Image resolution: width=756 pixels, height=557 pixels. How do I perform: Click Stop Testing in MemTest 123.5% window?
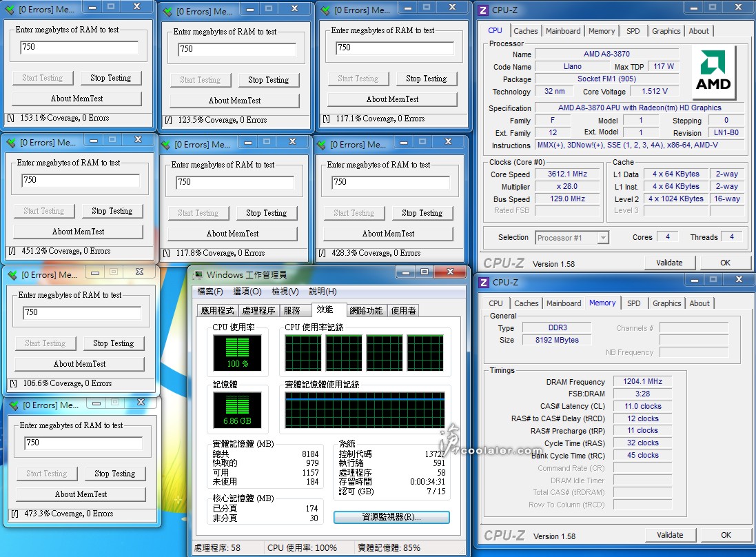[x=269, y=80]
